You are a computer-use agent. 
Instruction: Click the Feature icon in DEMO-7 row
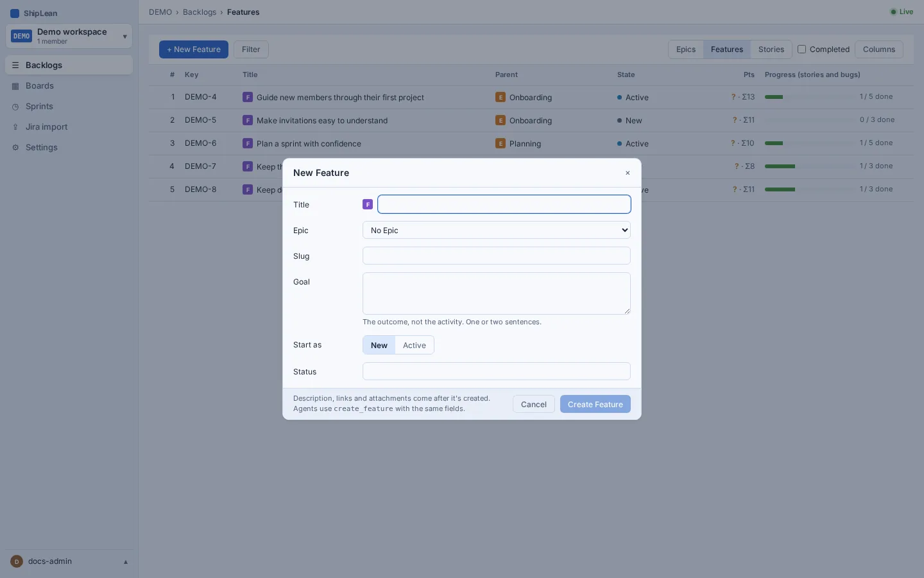(248, 166)
